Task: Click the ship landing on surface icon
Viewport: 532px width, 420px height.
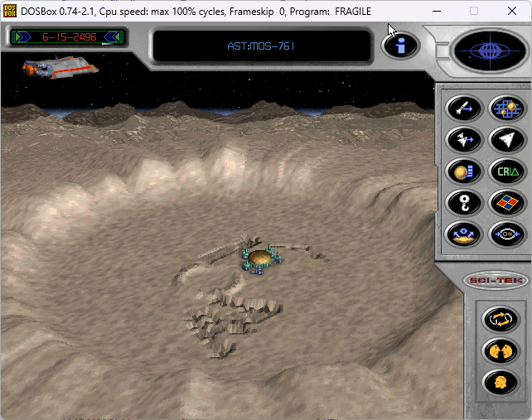Action: (464, 234)
